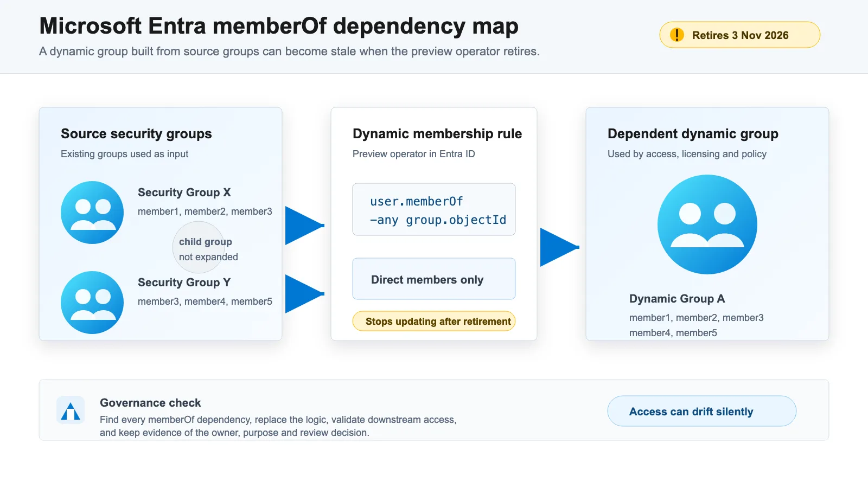Select "member4, member5" under Dynamic Group A

pos(673,333)
